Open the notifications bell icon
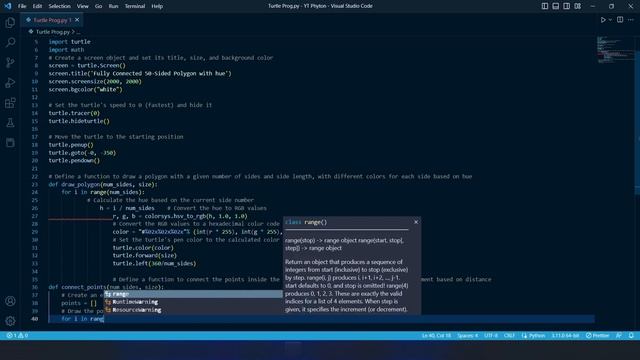The height and width of the screenshot is (360, 640). pos(631,336)
